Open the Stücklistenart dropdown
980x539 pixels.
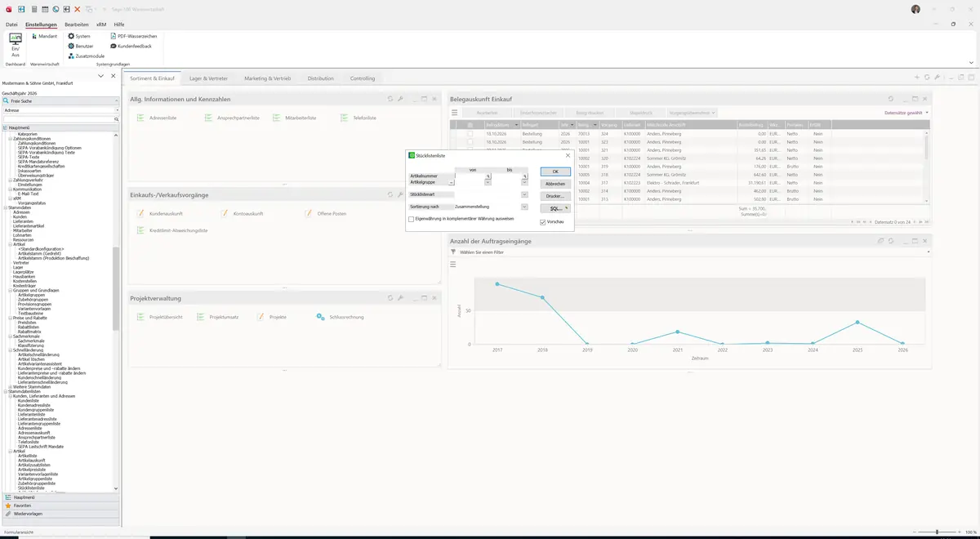(524, 194)
